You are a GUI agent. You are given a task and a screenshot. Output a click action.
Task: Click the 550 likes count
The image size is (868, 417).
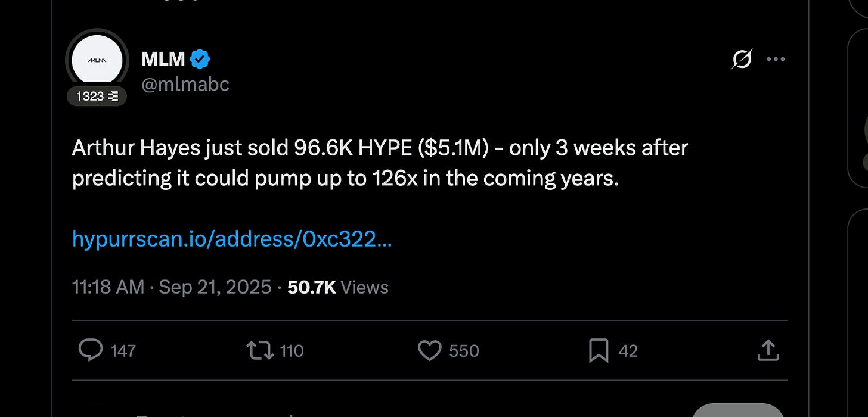464,351
